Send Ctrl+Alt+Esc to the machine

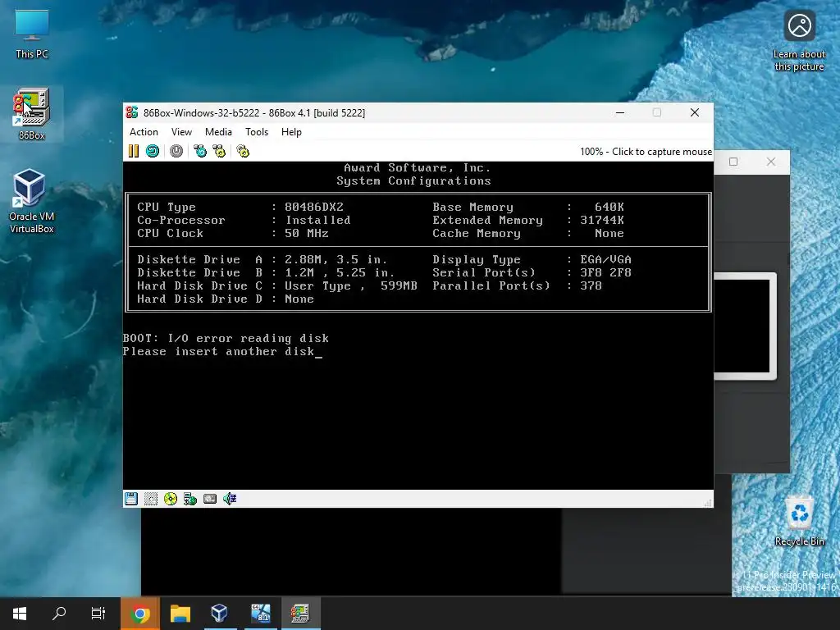(219, 151)
